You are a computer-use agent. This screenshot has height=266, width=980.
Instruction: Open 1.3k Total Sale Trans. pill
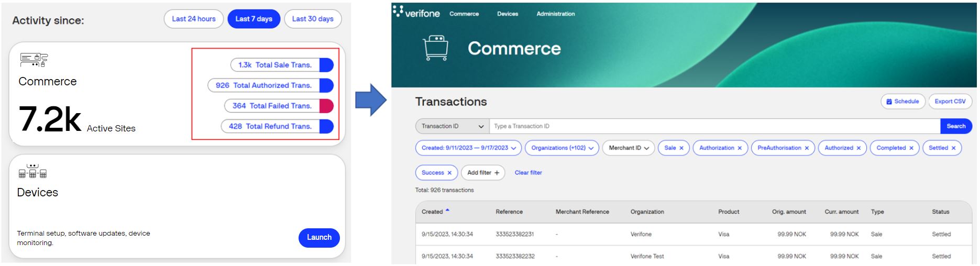(282, 65)
